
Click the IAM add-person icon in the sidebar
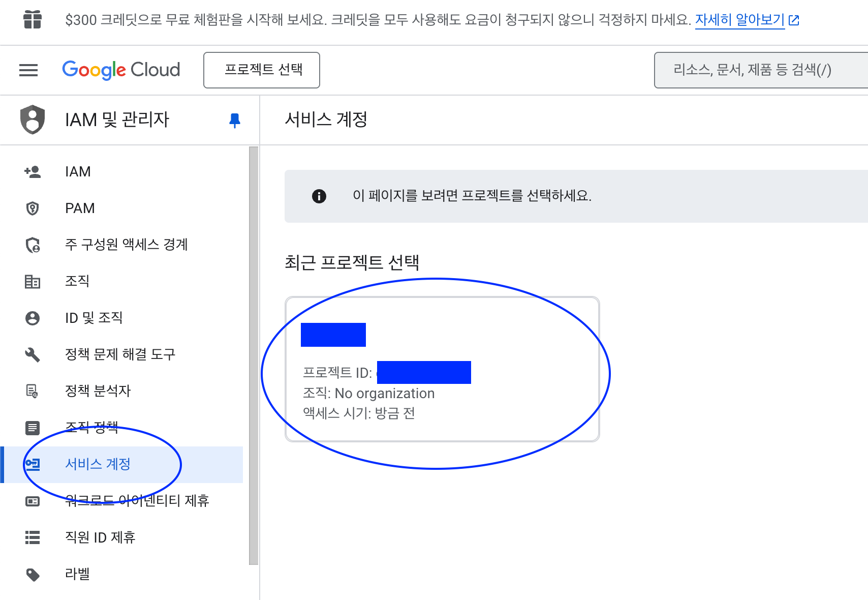tap(33, 172)
